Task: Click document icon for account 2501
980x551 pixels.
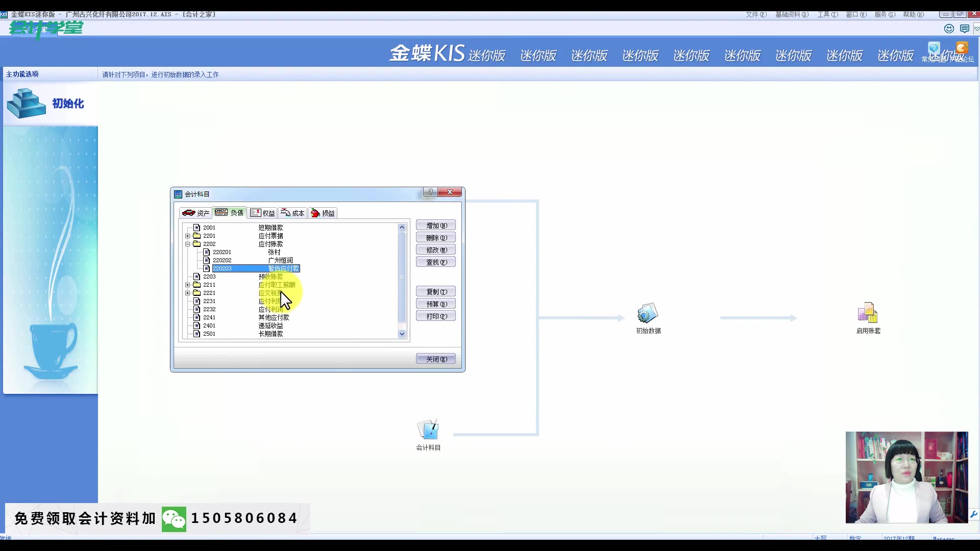Action: point(197,334)
